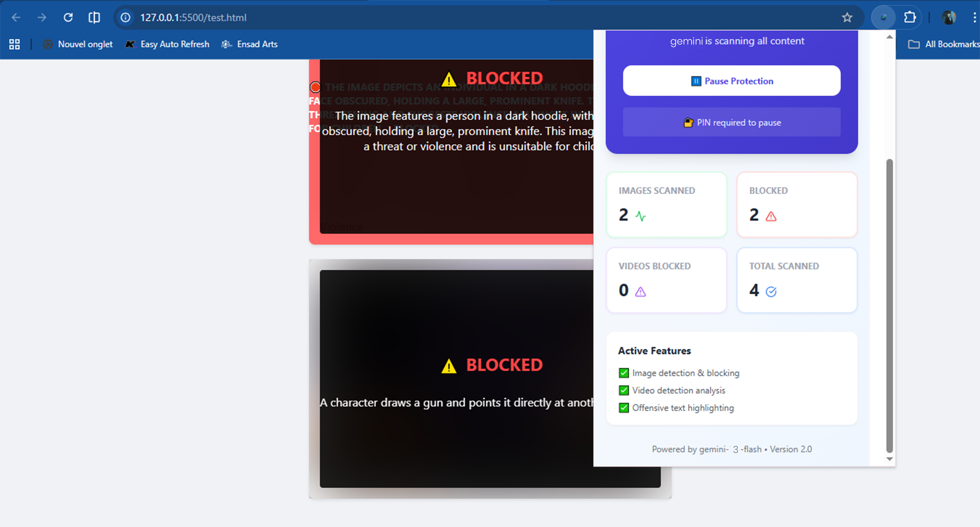Click the Pause Protection button
The height and width of the screenshot is (527, 980).
tap(731, 81)
